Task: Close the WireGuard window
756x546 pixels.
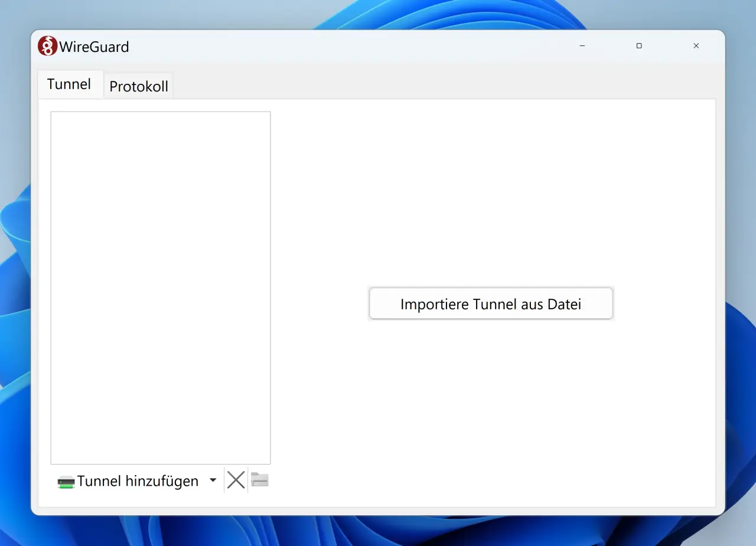Action: pos(696,46)
